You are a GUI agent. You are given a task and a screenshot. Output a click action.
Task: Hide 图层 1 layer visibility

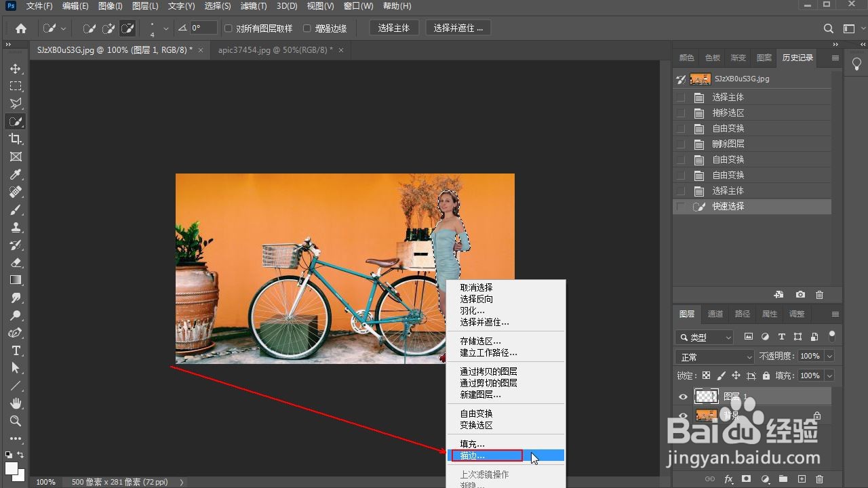click(683, 396)
